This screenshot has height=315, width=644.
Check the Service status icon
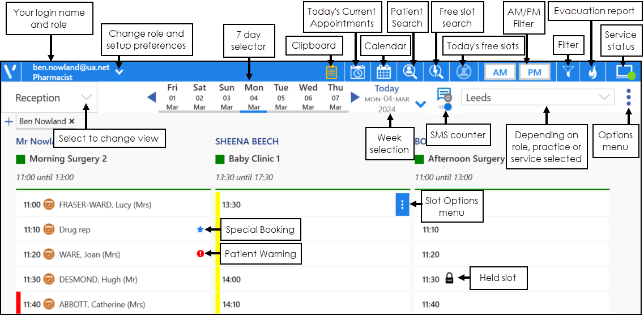(x=625, y=72)
